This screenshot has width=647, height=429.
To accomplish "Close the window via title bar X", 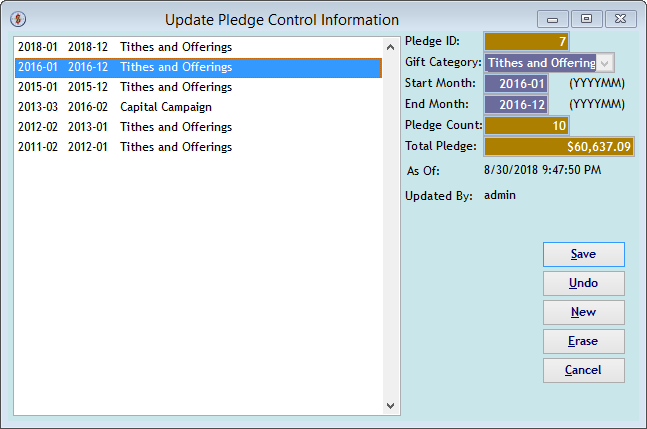I will coord(621,19).
